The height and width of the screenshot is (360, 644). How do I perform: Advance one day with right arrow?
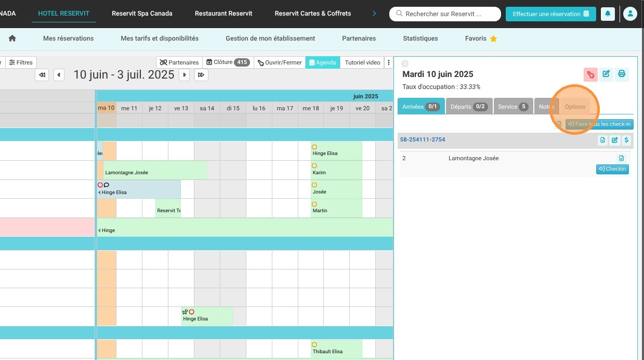pyautogui.click(x=184, y=75)
